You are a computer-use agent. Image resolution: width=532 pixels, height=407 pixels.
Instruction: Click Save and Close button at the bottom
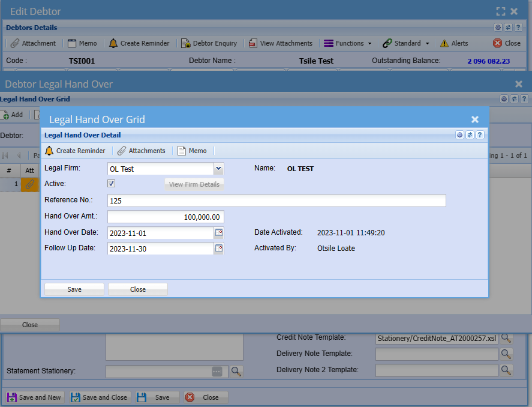pos(99,397)
